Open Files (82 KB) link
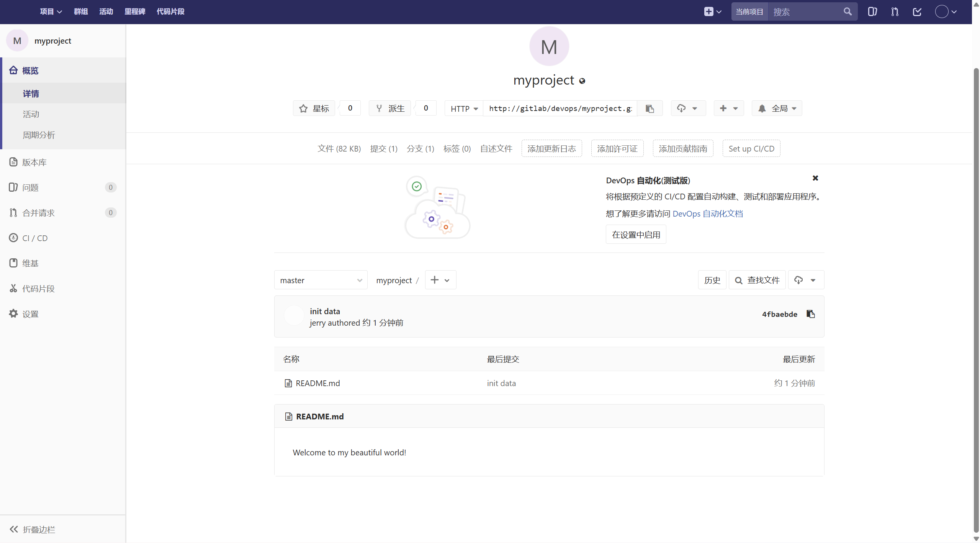The height and width of the screenshot is (543, 980). pos(339,148)
